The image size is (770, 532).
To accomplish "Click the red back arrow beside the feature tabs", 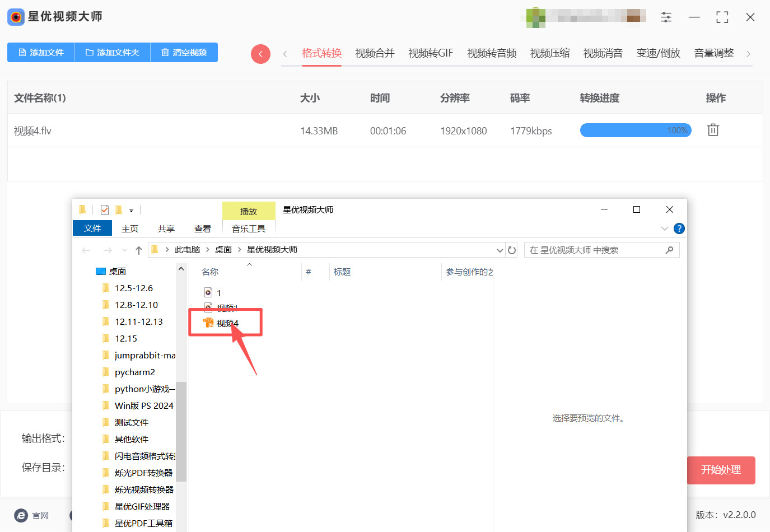I will tap(260, 53).
